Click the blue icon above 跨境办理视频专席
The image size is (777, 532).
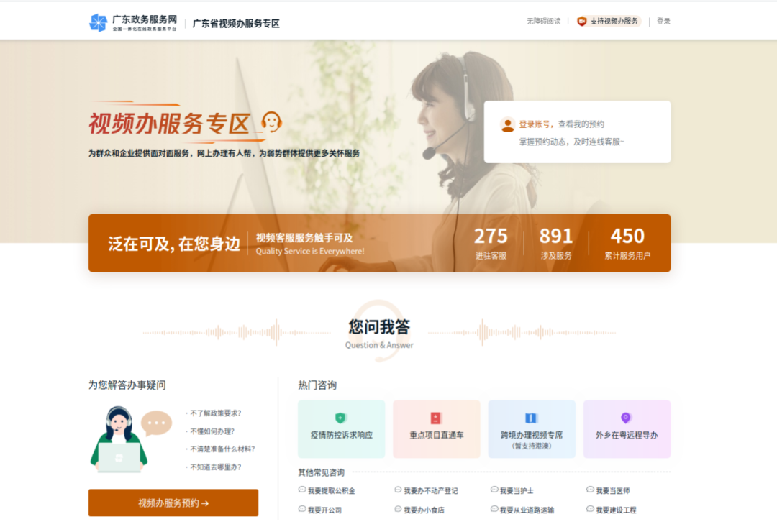pos(531,418)
